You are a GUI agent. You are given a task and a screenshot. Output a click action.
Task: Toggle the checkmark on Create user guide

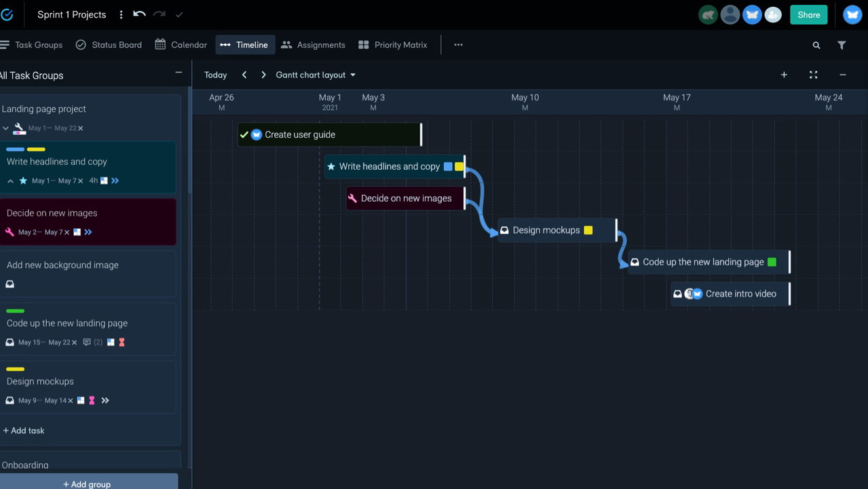point(244,134)
